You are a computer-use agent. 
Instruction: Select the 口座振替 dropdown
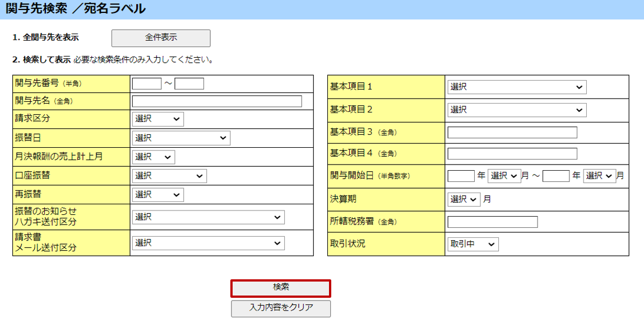169,176
